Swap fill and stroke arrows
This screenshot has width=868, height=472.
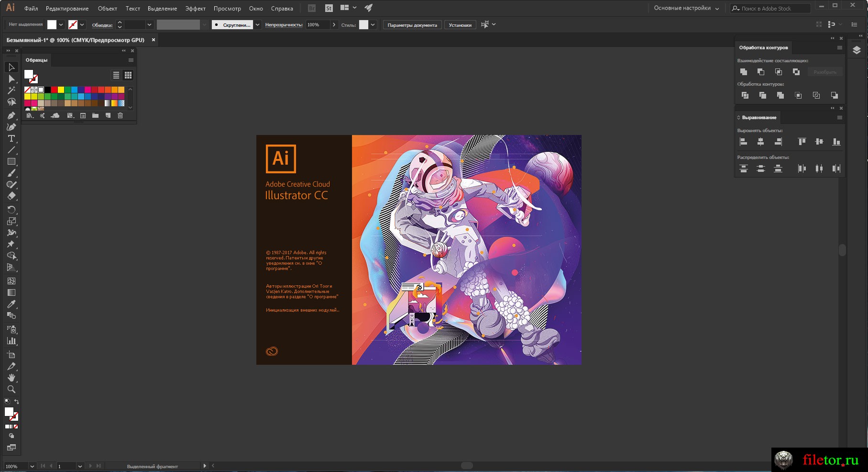click(17, 402)
